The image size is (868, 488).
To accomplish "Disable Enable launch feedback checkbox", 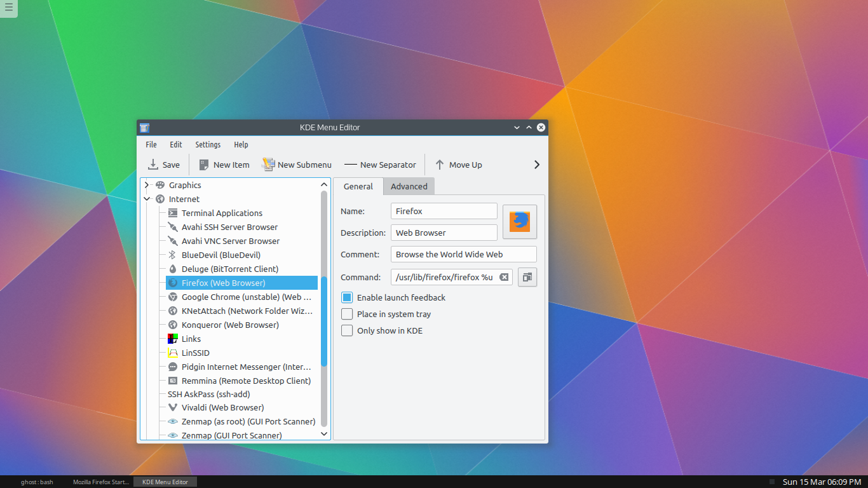I will (x=347, y=297).
